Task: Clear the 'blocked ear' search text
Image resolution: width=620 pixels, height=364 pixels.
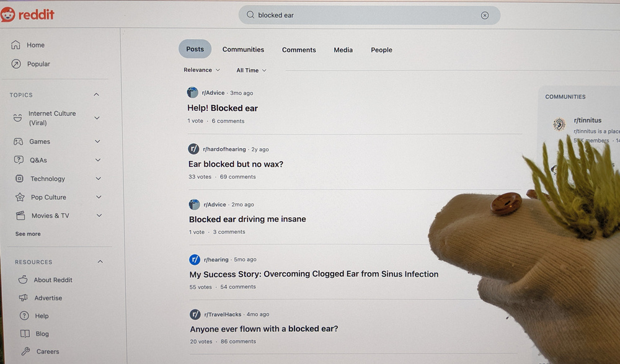Action: [x=485, y=16]
